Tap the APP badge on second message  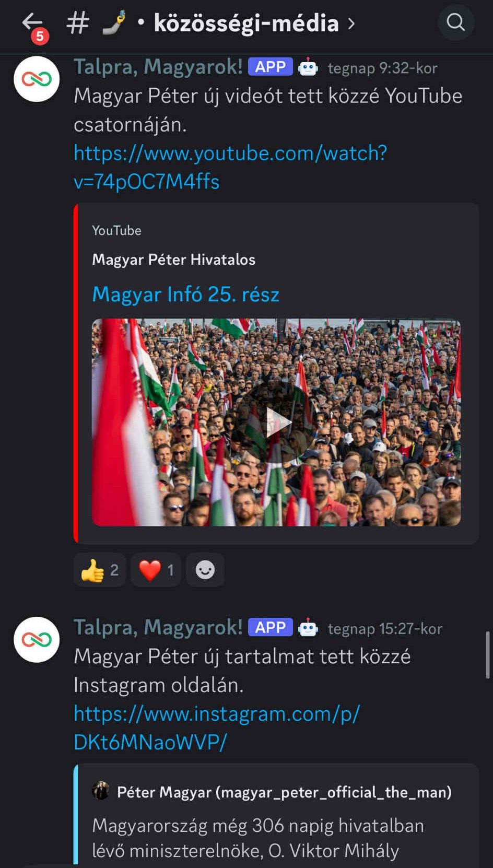tap(271, 627)
